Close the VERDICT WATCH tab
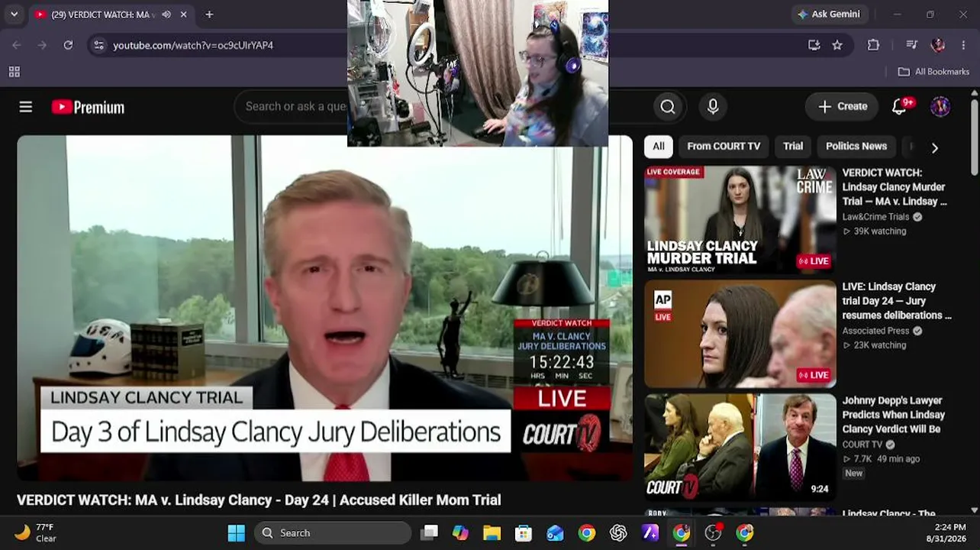 point(184,15)
